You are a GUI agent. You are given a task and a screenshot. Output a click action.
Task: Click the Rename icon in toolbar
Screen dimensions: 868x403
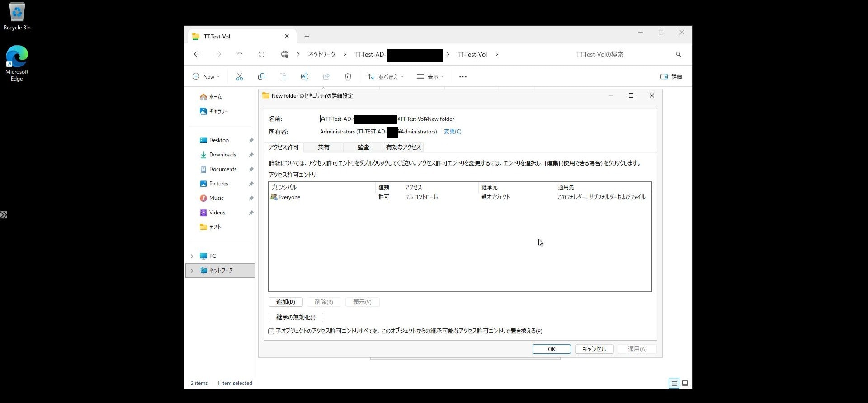tap(305, 76)
